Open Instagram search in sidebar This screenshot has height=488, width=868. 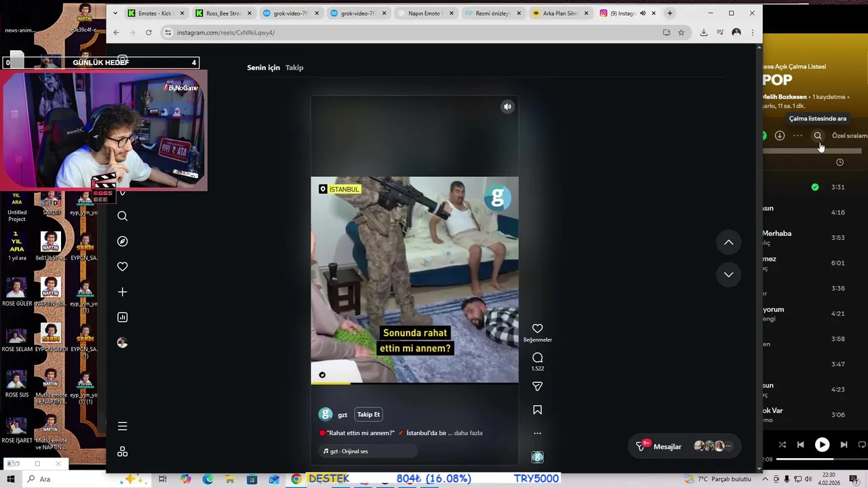[122, 216]
